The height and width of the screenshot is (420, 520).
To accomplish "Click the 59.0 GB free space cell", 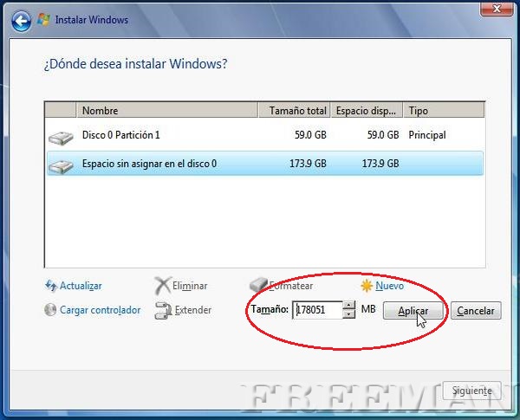I will (383, 135).
